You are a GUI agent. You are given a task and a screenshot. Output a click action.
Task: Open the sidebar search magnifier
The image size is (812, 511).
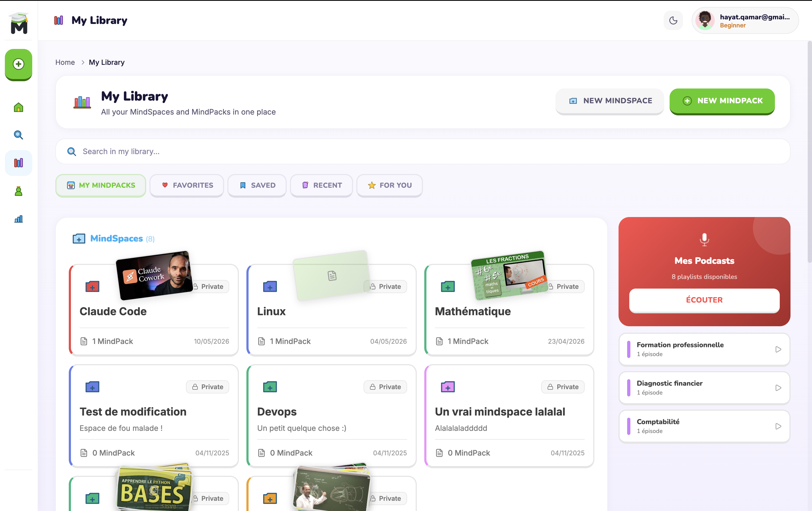pos(19,135)
